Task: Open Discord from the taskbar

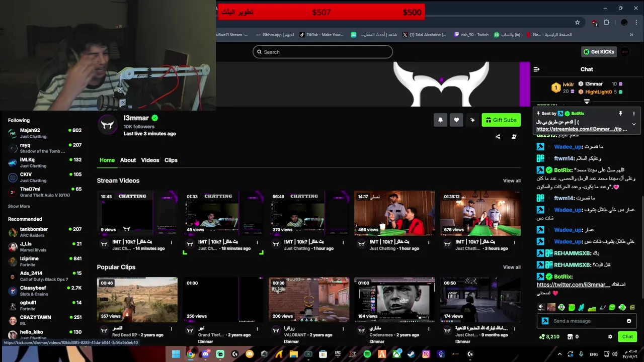Action: [205, 354]
